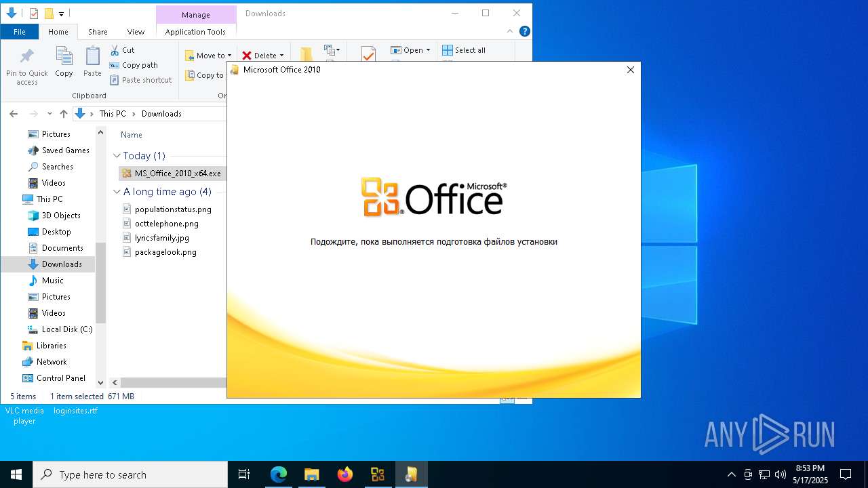The height and width of the screenshot is (488, 868).
Task: Select Music in navigation pane
Action: [45, 281]
